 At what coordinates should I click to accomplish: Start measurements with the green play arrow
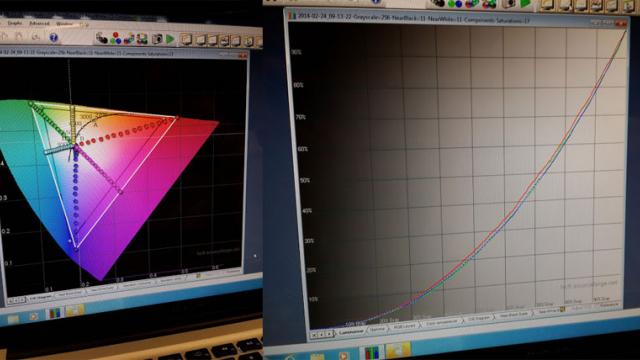pos(170,39)
